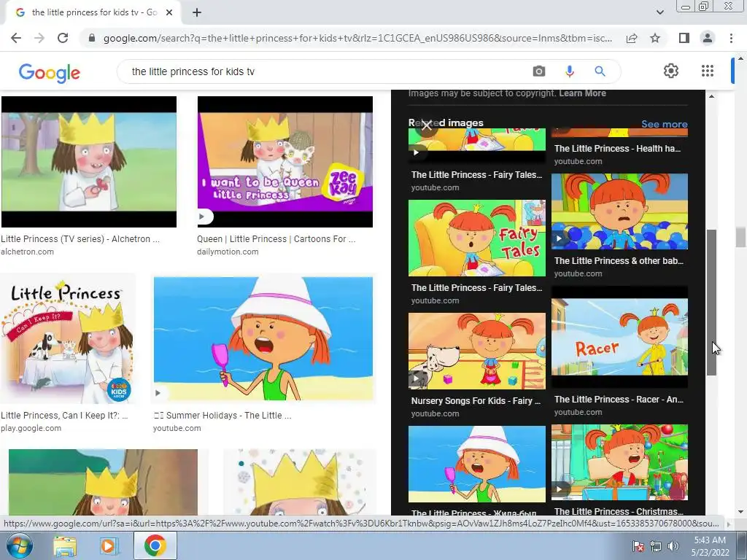Submit search with magnifier icon

point(600,71)
